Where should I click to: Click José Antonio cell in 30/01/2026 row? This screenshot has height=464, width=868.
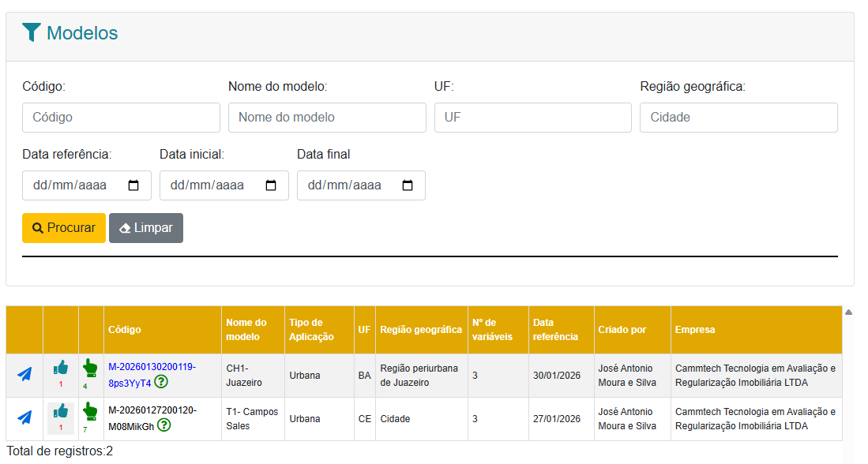tap(632, 376)
